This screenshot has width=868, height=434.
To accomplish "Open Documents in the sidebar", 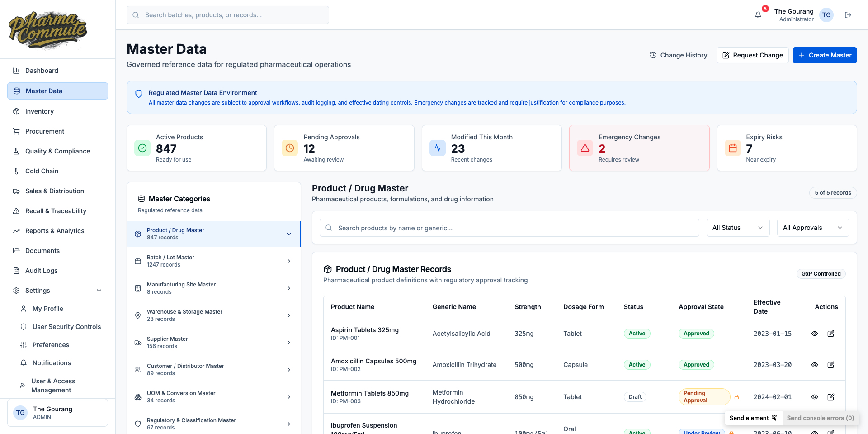I will point(57,251).
